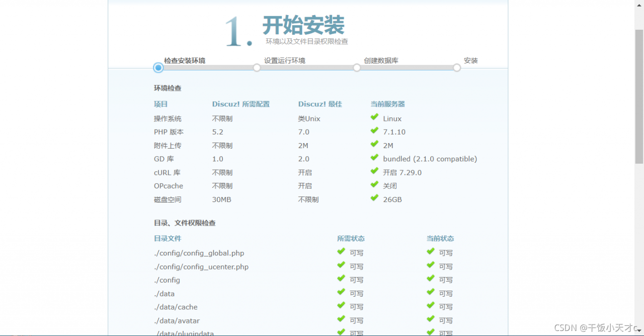Screen dimensions: 644x336
Task: Click the ./config/config_global.php path
Action: click(x=199, y=253)
